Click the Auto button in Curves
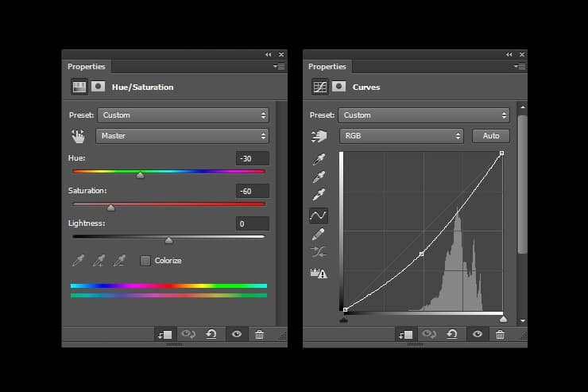This screenshot has width=588, height=392. (491, 136)
